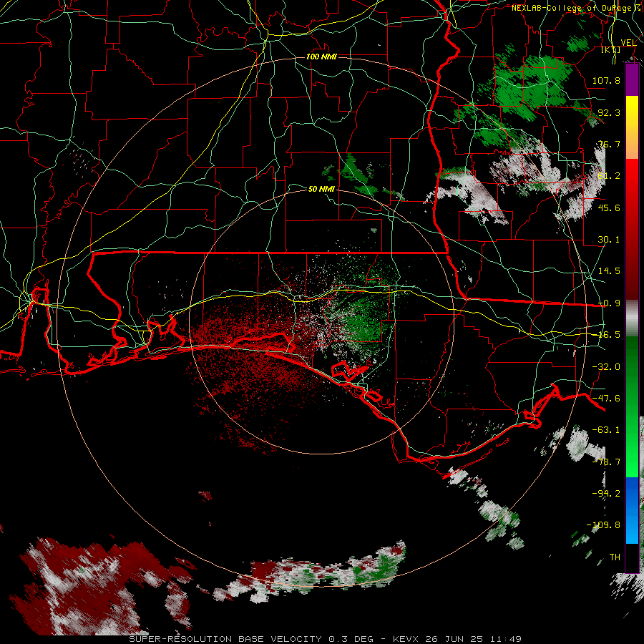Click the [KT] units label

point(611,50)
